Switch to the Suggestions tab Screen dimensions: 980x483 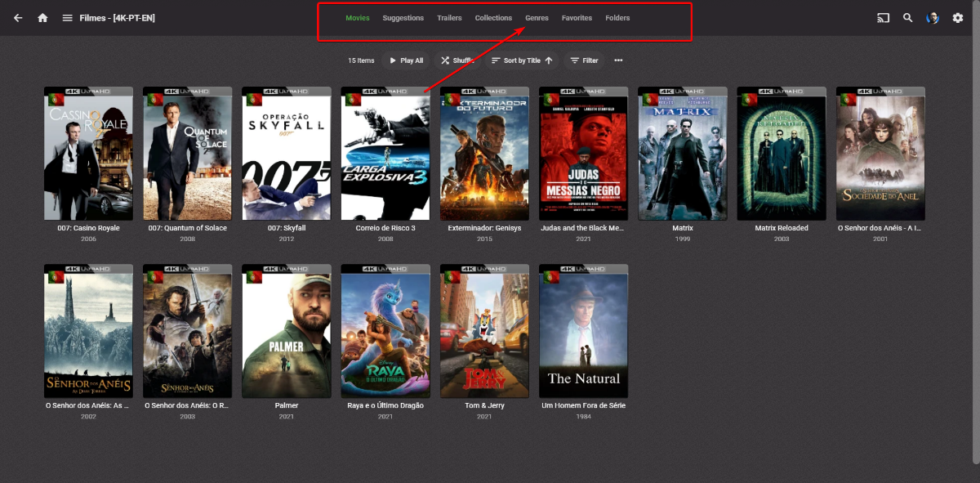coord(403,18)
